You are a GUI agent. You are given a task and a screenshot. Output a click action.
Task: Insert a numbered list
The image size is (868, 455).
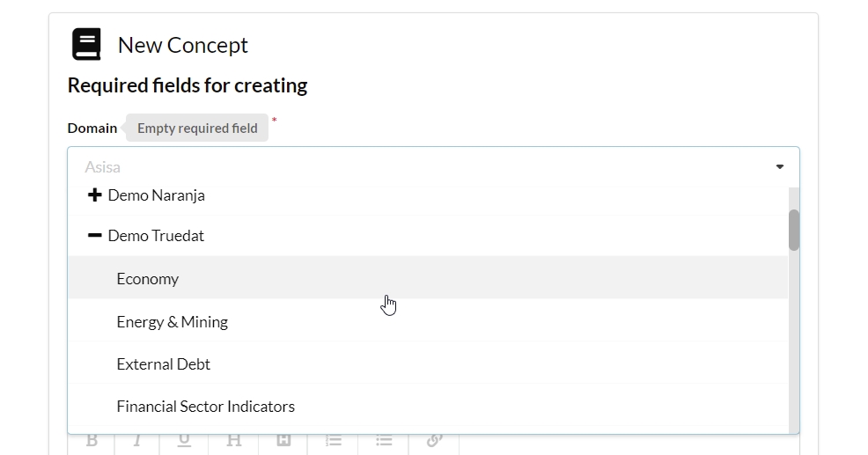coord(333,441)
